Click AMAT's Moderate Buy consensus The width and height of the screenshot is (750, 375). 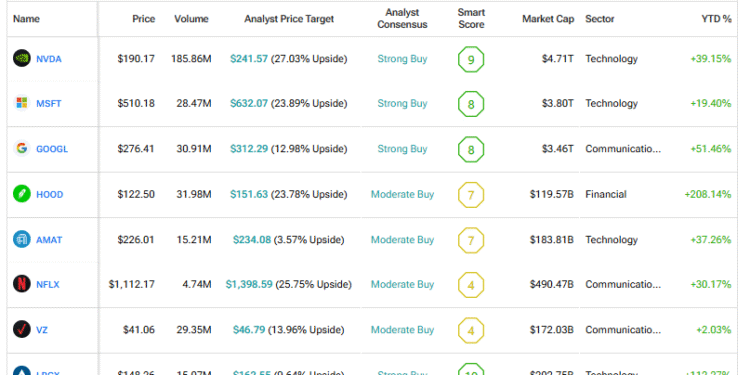tap(402, 240)
